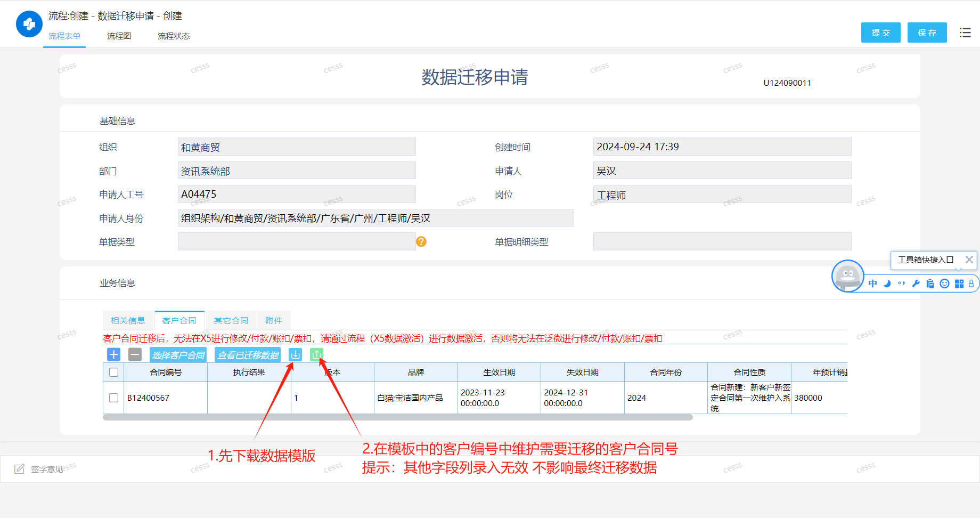Click the green upload import icon
The image size is (980, 518).
[x=316, y=354]
